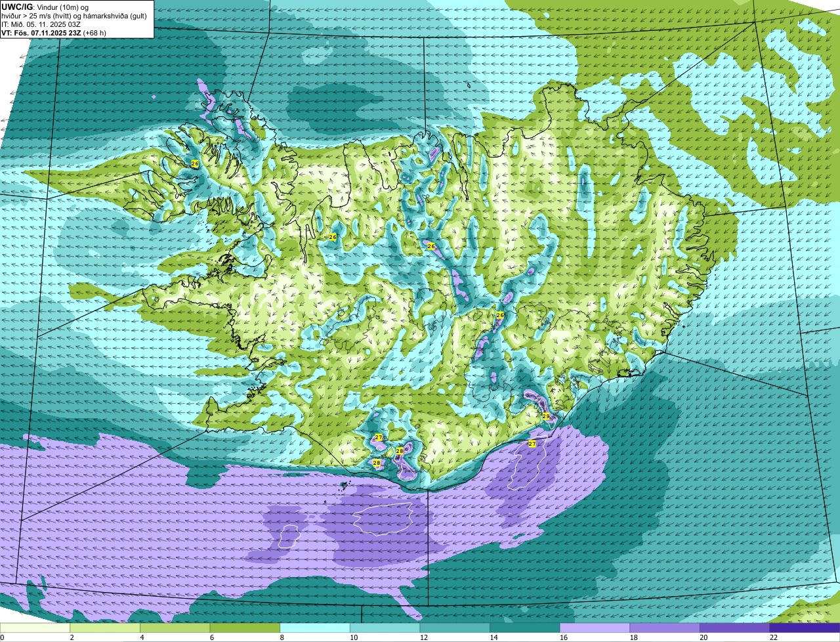
Task: Click the '10' value on the scale bar
Action: (x=354, y=637)
